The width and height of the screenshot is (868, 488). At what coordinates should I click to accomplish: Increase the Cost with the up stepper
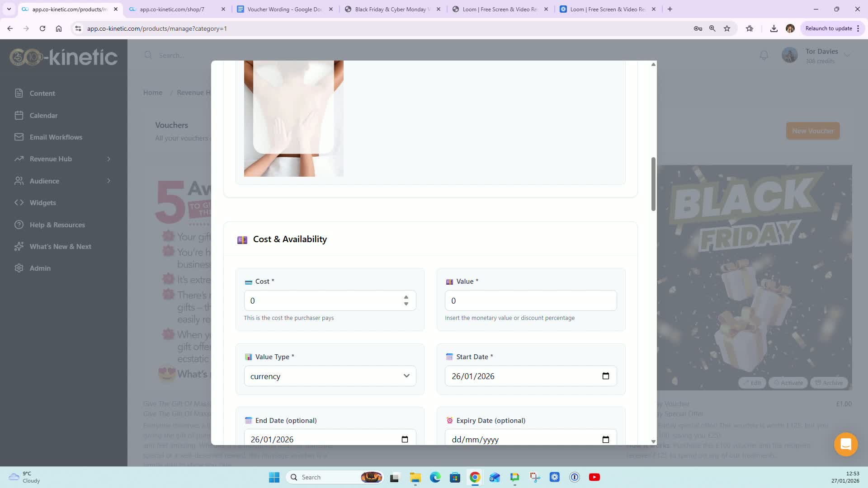406,297
